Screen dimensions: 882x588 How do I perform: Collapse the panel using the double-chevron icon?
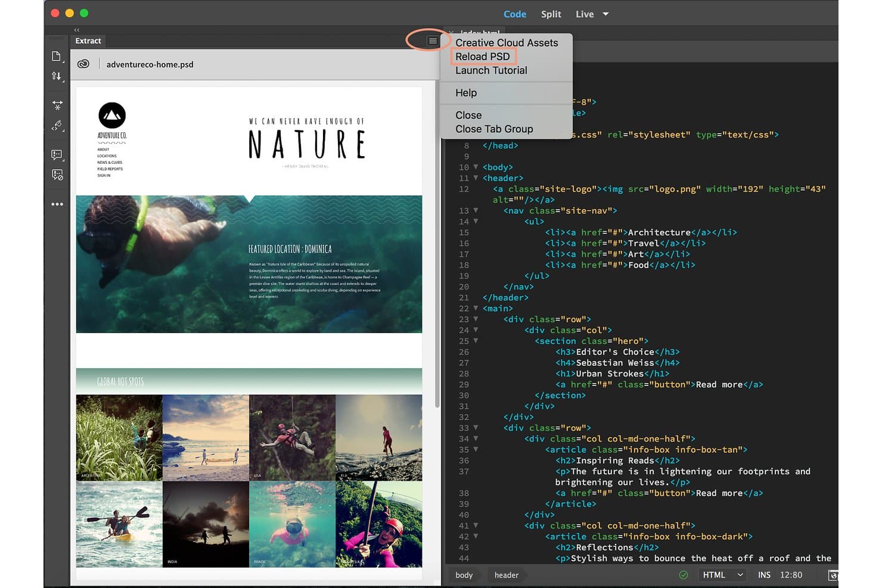(x=77, y=30)
